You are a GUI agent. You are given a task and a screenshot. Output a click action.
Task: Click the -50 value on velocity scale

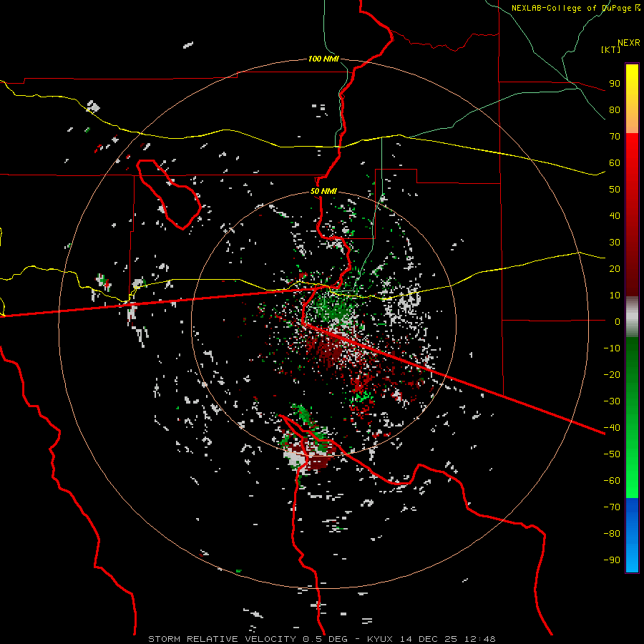tap(612, 454)
